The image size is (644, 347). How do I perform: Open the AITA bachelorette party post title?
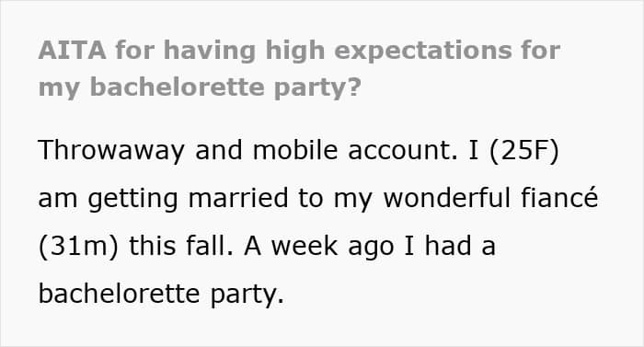[299, 69]
